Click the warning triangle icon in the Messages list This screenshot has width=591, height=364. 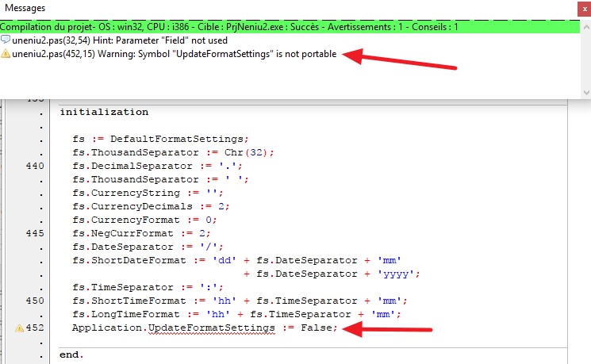[x=6, y=53]
